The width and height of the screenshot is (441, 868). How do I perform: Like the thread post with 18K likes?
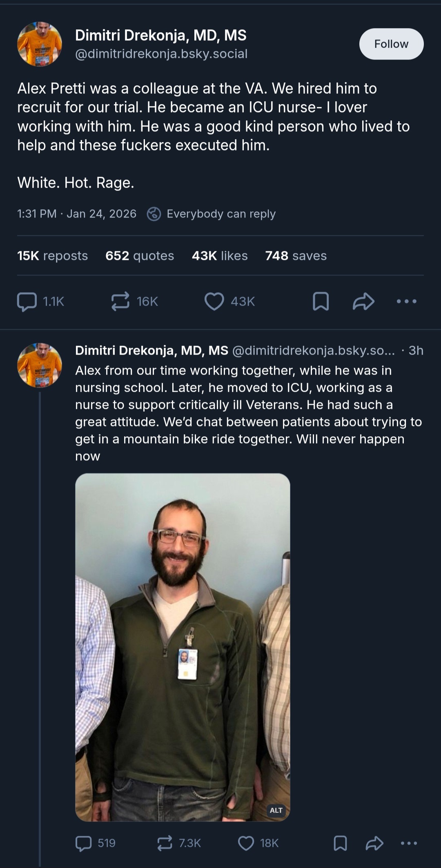pos(246,843)
